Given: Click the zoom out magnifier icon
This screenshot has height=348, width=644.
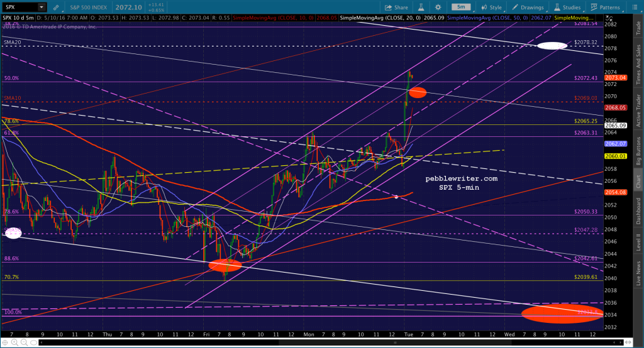Looking at the screenshot, I should point(24,342).
